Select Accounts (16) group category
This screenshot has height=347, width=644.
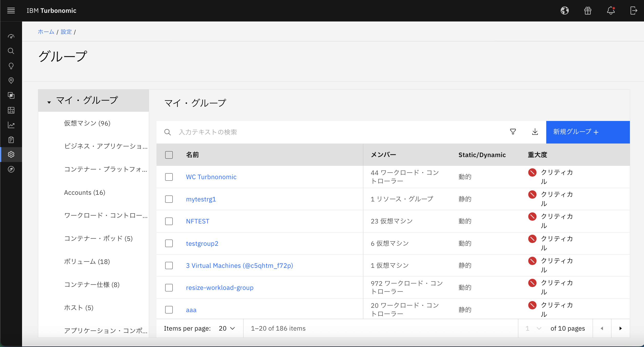[85, 192]
